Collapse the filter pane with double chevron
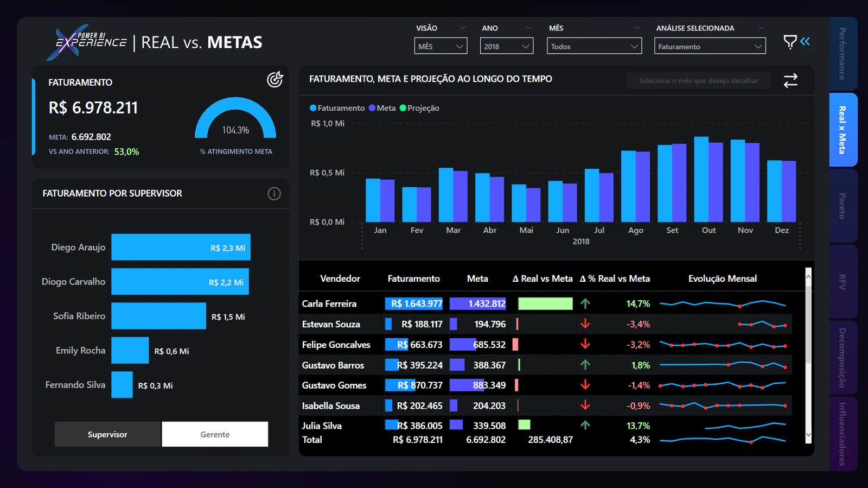 coord(805,41)
